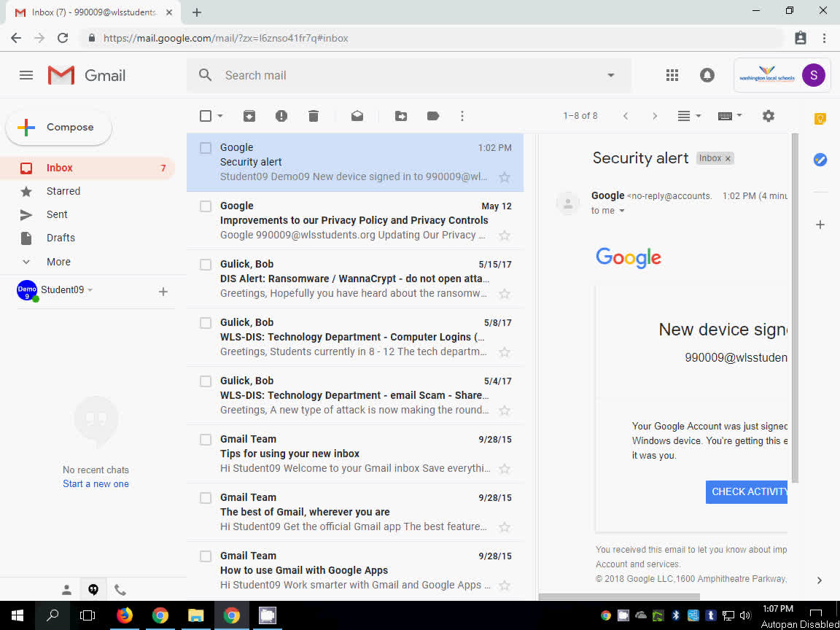Report the selected email as spam
This screenshot has height=630, width=840.
coord(281,115)
